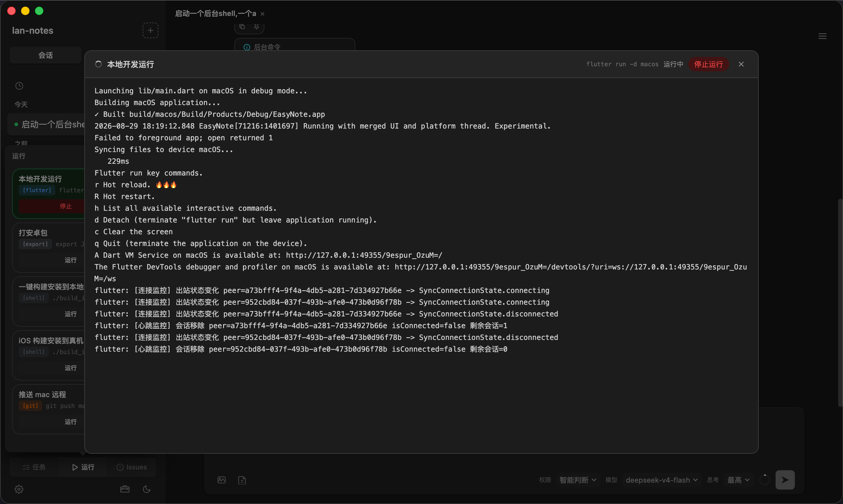Click the pin icon beside copy
The width and height of the screenshot is (843, 504).
tap(257, 26)
